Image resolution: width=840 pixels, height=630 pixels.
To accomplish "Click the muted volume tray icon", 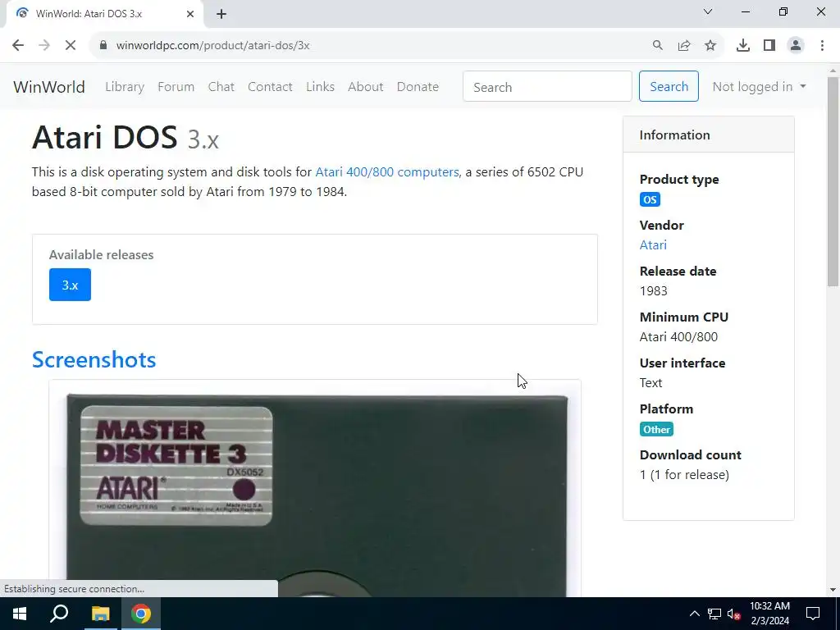I will pyautogui.click(x=734, y=614).
